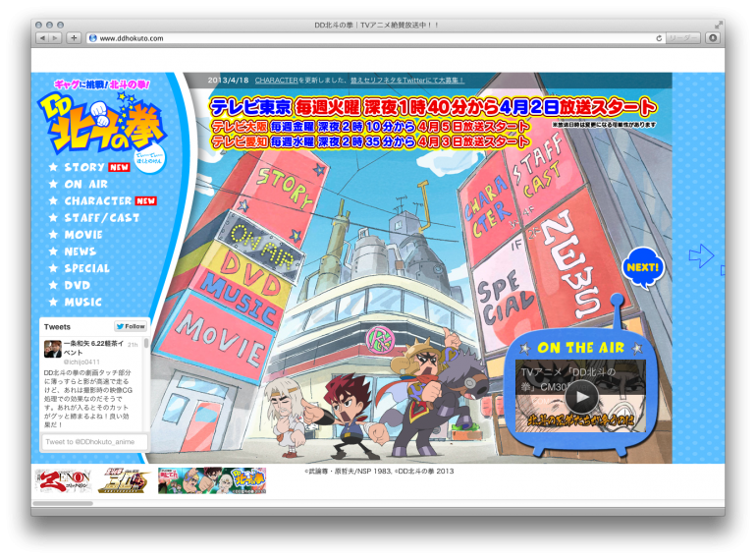Click the browser forward arrow button
The width and height of the screenshot is (756, 559).
55,38
